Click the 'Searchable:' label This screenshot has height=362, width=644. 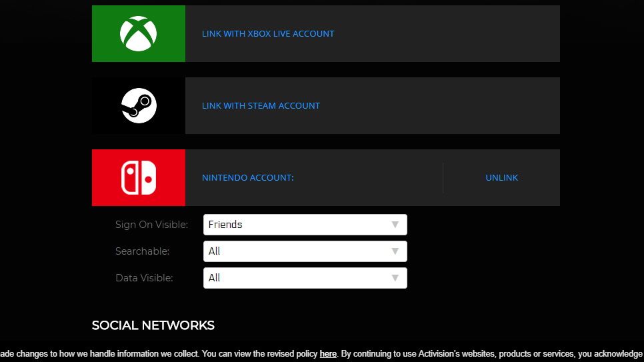[x=142, y=251]
